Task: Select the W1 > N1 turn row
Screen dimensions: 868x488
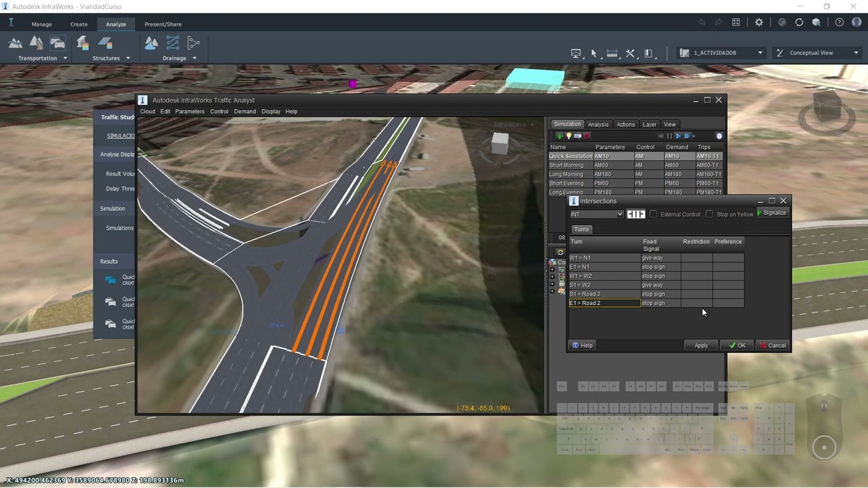Action: pos(656,258)
